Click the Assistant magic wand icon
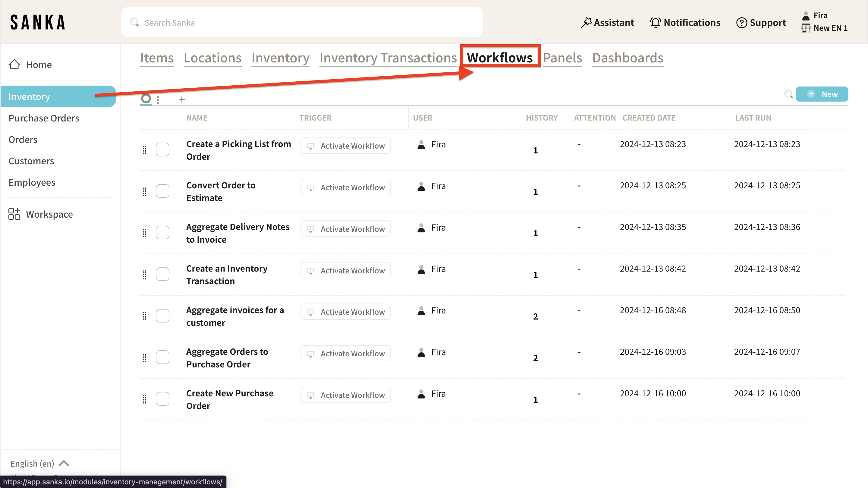 coord(586,23)
